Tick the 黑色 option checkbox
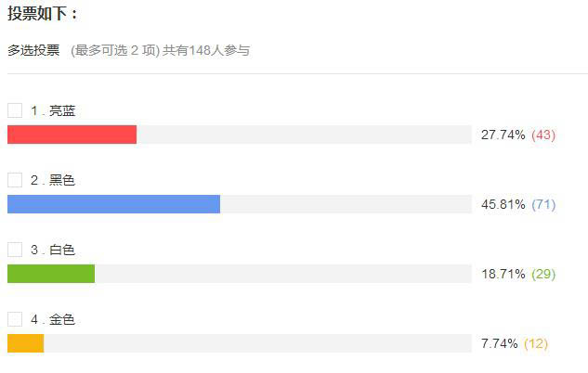Viewport: 588px width, 373px height. [15, 180]
